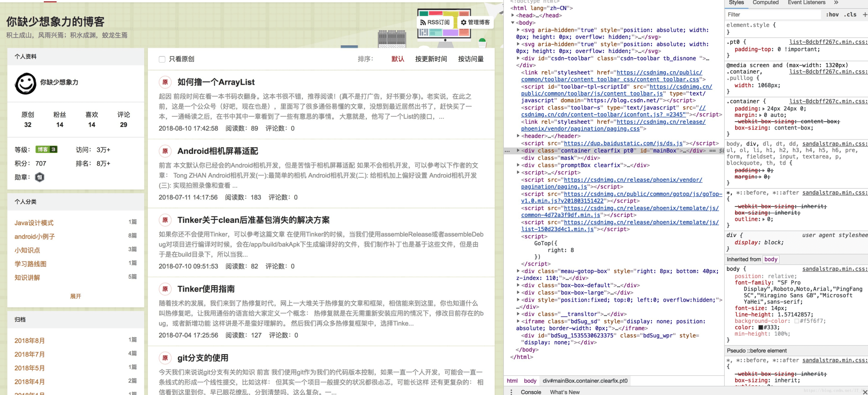Switch to the Styles tab

click(x=736, y=3)
